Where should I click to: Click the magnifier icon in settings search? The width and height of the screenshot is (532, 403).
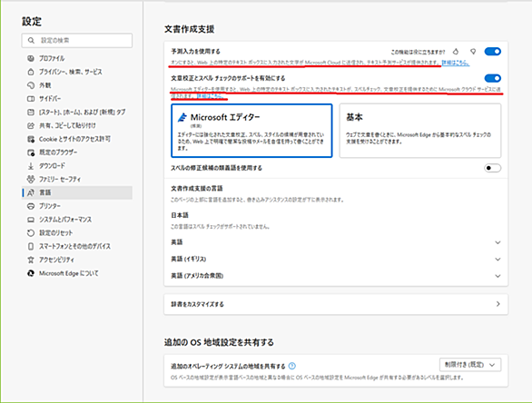pyautogui.click(x=31, y=40)
